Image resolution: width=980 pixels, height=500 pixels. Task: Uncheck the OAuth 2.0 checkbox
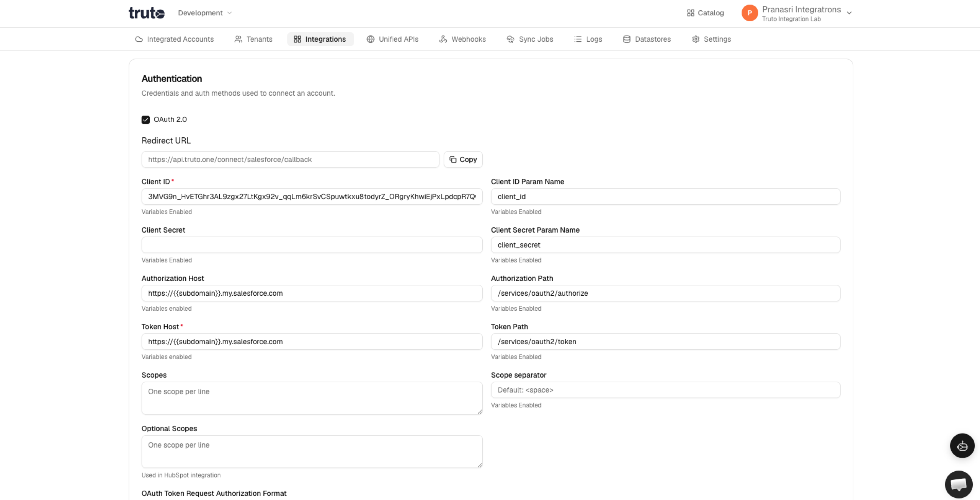point(145,120)
